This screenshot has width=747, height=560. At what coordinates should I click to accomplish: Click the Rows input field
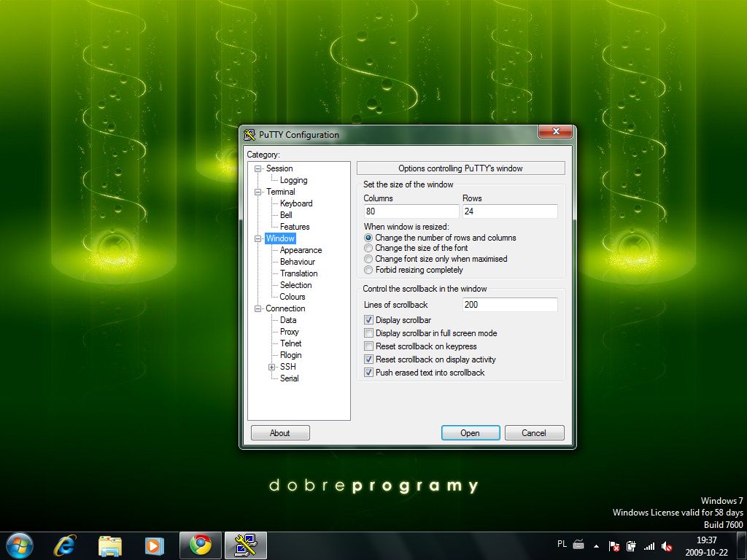click(x=510, y=211)
